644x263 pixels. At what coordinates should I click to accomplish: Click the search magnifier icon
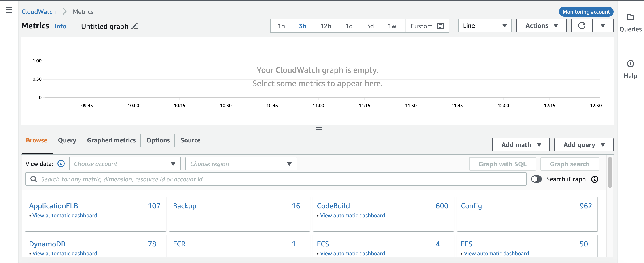pyautogui.click(x=34, y=179)
